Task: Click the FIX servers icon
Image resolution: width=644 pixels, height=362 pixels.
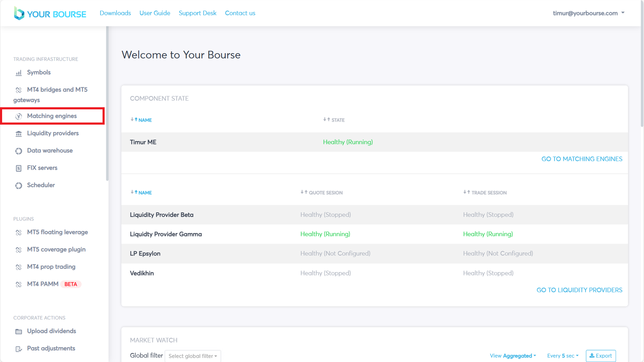Action: pyautogui.click(x=19, y=168)
